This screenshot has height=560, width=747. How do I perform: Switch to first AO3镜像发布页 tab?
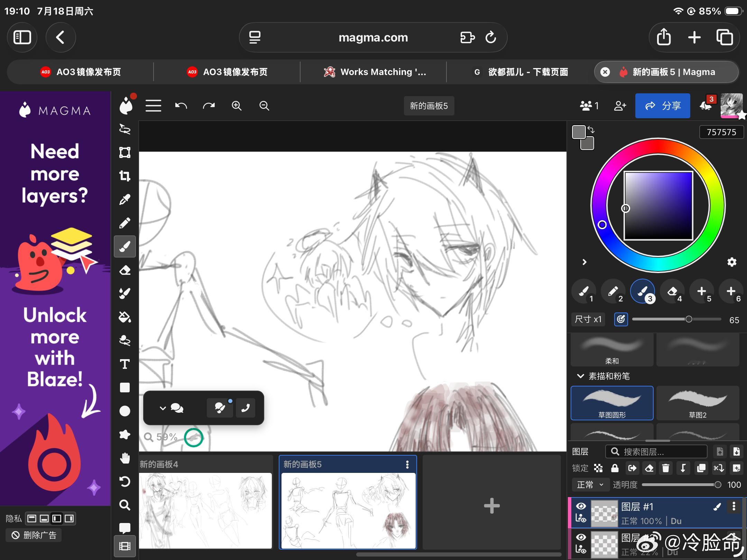(80, 72)
